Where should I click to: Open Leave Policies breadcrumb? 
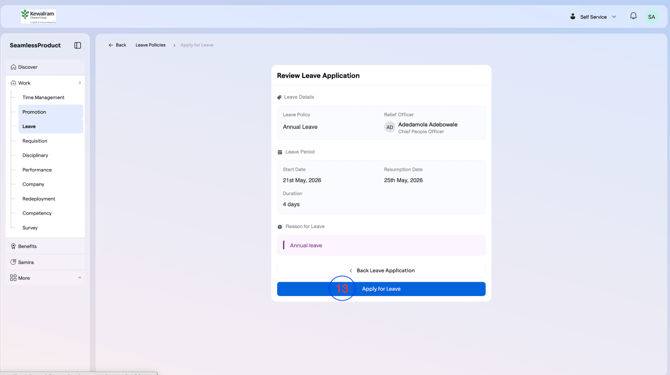click(x=150, y=45)
